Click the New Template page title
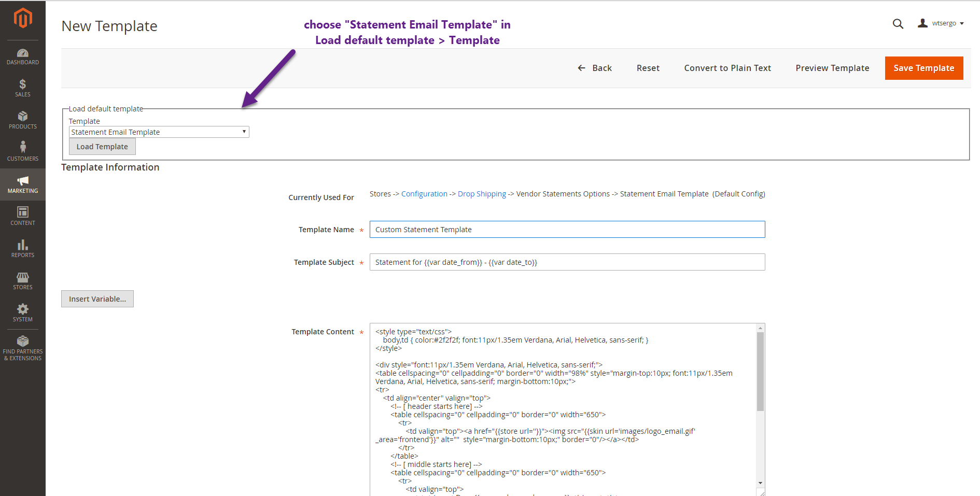This screenshot has height=496, width=980. pos(109,26)
